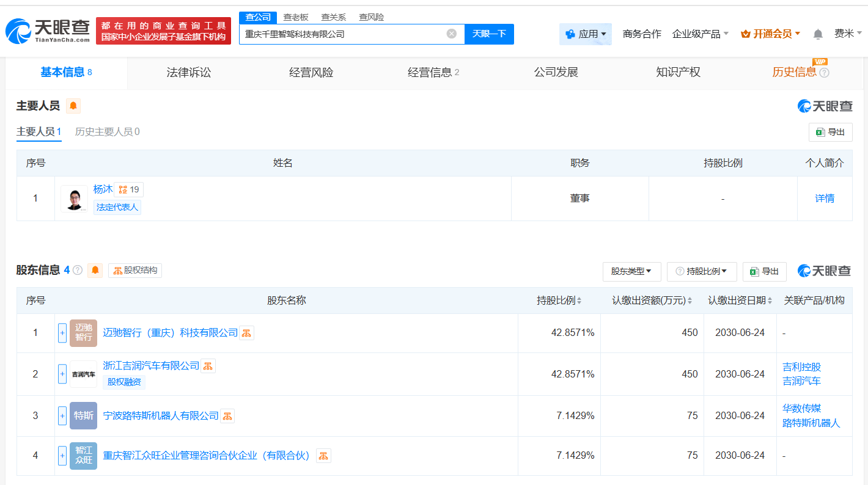
Task: Expand the 重庆智江众旺 row plus button
Action: [x=62, y=456]
